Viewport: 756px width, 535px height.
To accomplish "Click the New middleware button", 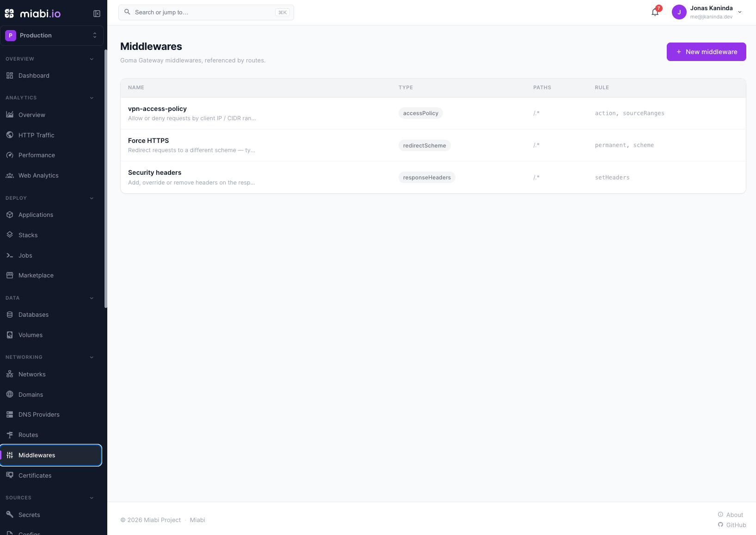I will (706, 52).
